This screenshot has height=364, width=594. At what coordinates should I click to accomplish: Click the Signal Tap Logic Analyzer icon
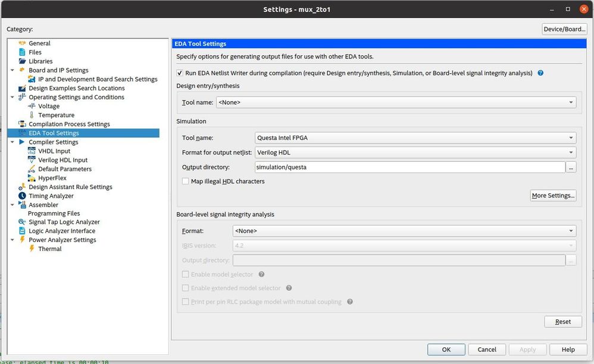pos(23,222)
